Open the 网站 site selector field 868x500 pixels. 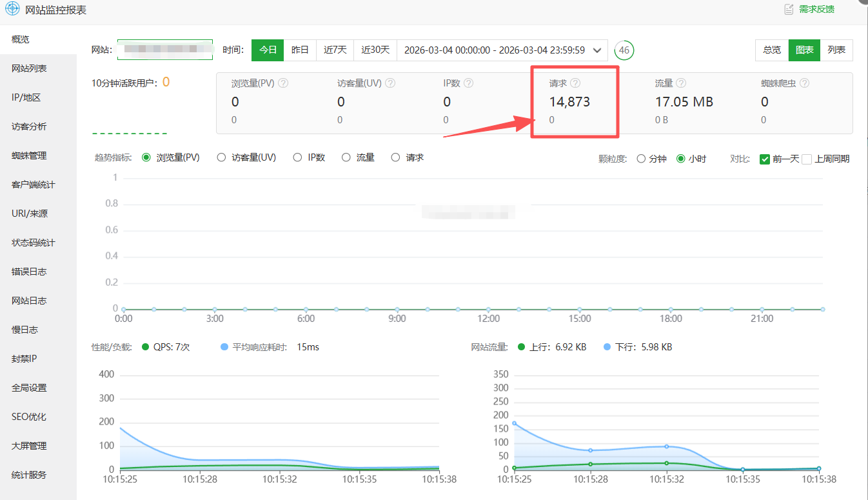point(165,50)
